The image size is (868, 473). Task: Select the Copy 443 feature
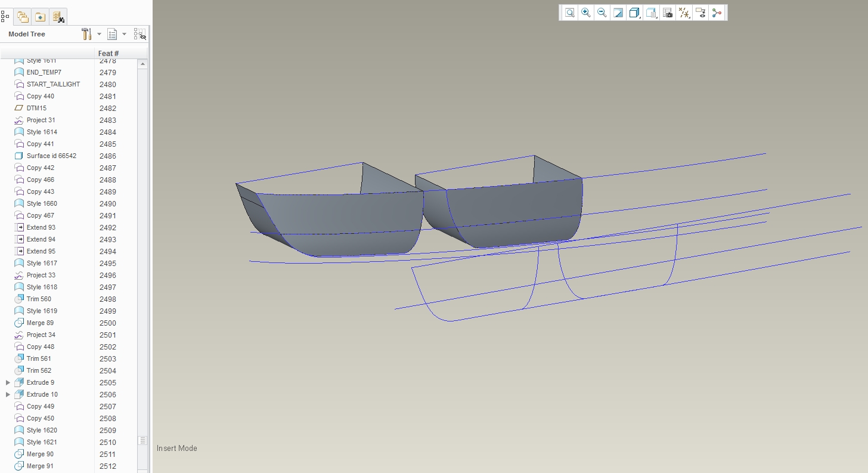pyautogui.click(x=41, y=191)
